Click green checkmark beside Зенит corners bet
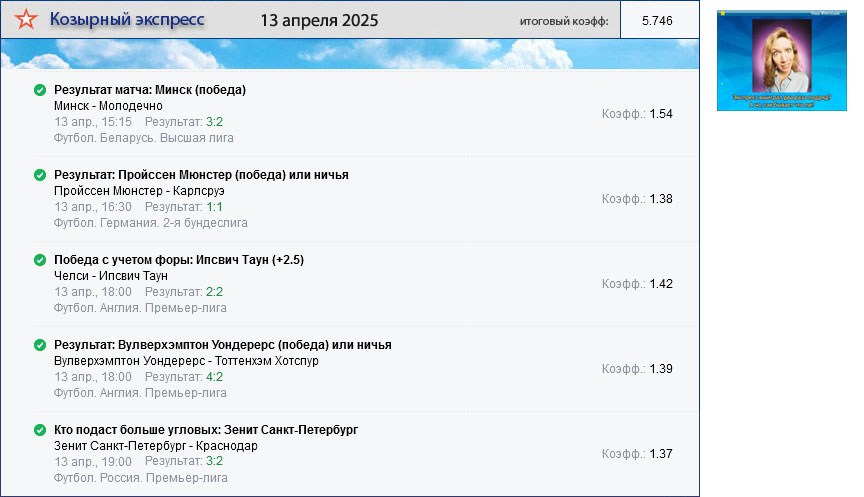This screenshot has height=497, width=864. coord(40,430)
